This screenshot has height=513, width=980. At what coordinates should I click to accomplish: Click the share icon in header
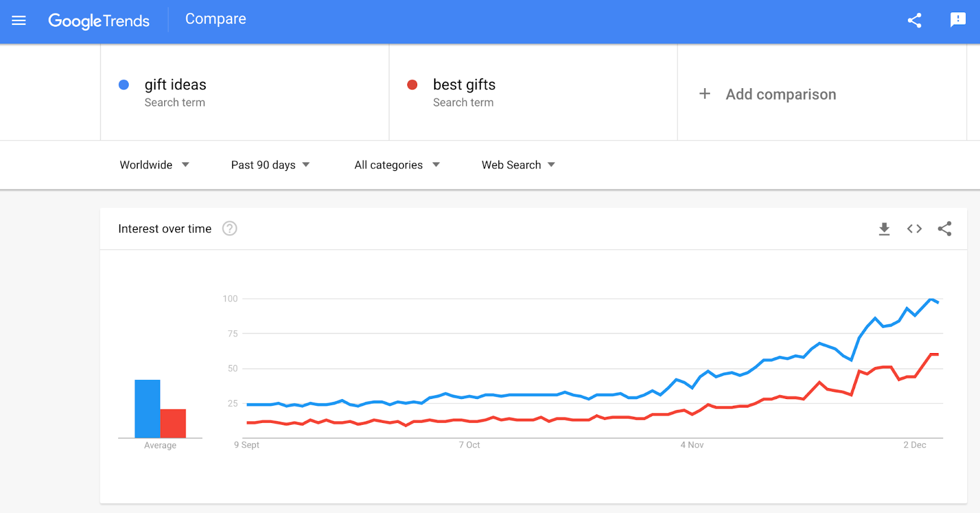[914, 20]
